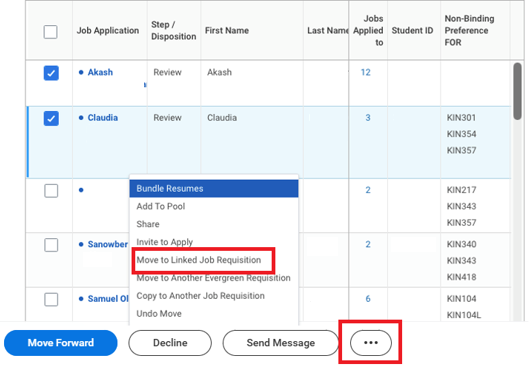The height and width of the screenshot is (370, 530).
Task: Click the Decline button
Action: (x=170, y=343)
